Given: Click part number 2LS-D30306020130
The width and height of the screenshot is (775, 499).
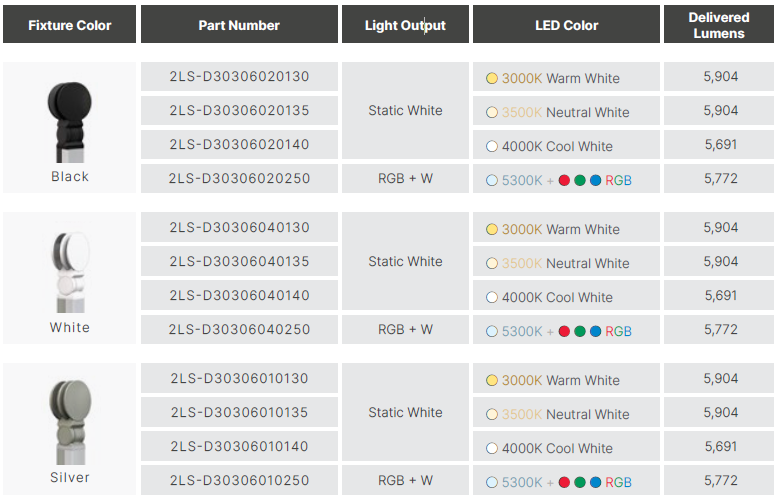Looking at the screenshot, I should coord(239,77).
